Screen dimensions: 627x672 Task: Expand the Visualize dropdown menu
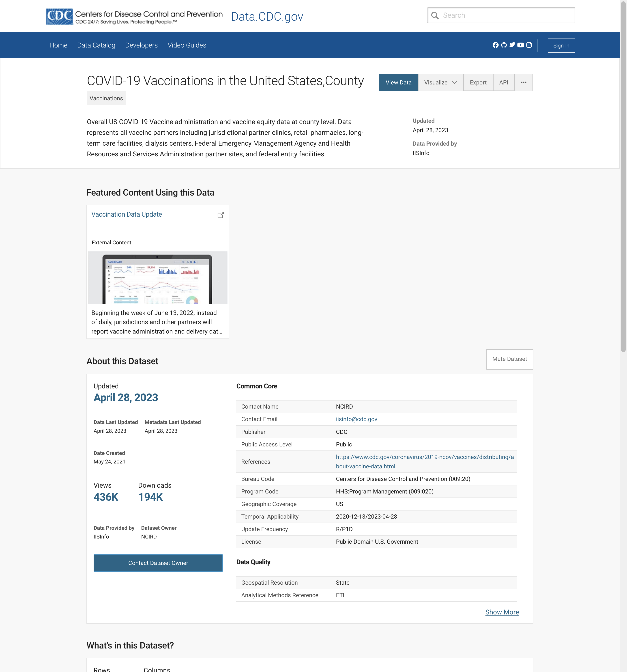coord(440,82)
